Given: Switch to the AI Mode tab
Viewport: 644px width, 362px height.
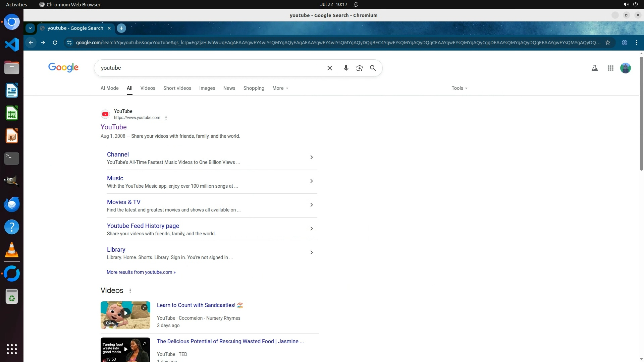Looking at the screenshot, I should [x=109, y=88].
